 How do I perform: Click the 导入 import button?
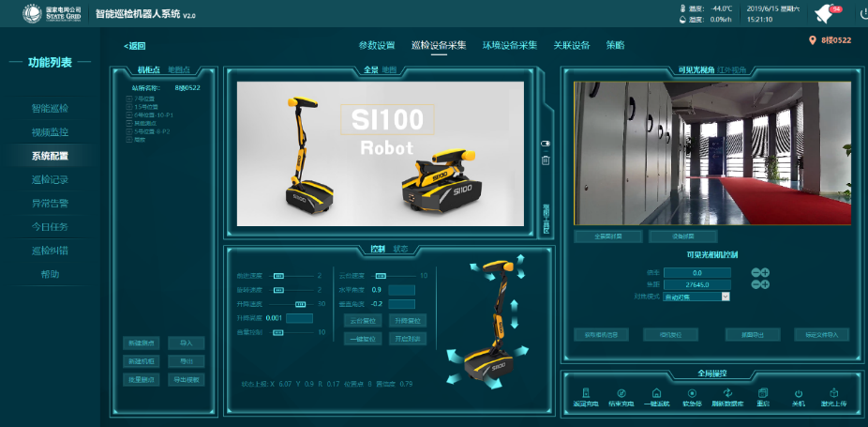point(186,343)
